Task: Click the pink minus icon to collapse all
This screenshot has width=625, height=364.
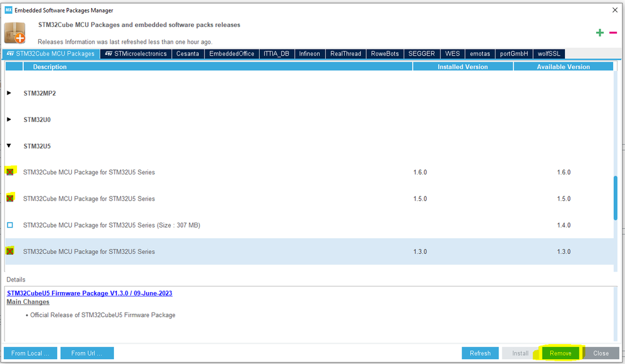Action: 613,33
